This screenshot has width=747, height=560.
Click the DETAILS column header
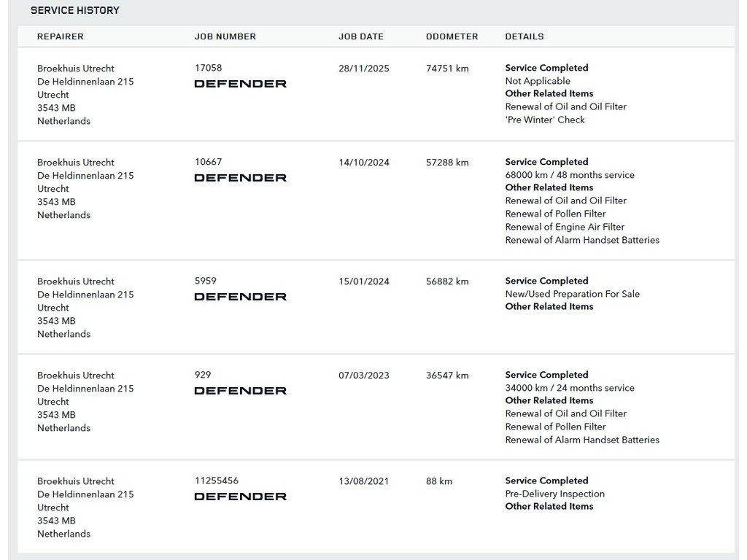point(525,36)
